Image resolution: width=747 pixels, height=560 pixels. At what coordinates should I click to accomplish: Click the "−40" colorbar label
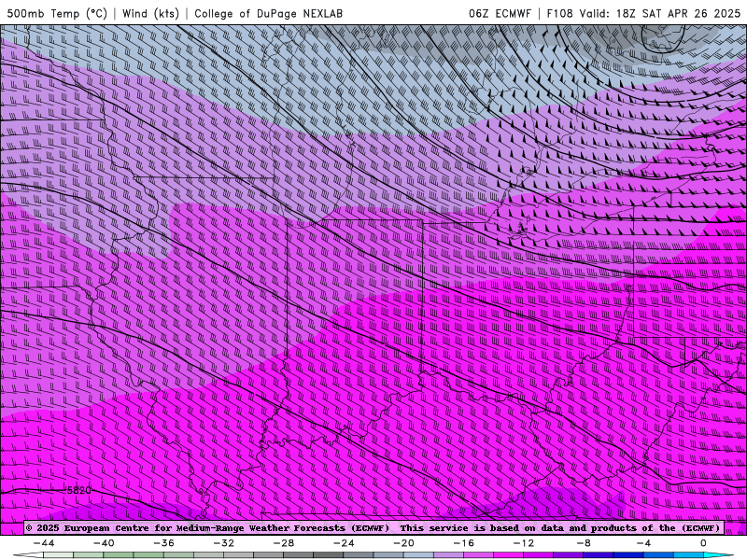tap(104, 543)
